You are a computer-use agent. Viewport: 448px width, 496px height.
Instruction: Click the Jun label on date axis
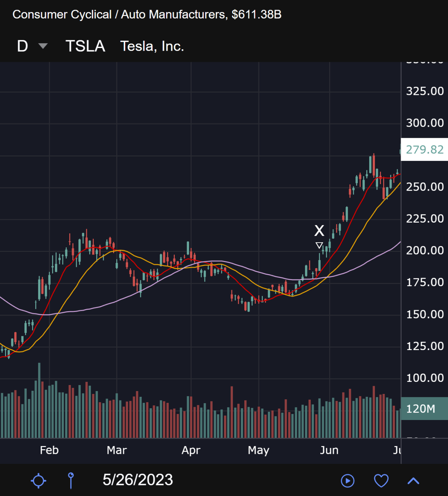(x=329, y=450)
